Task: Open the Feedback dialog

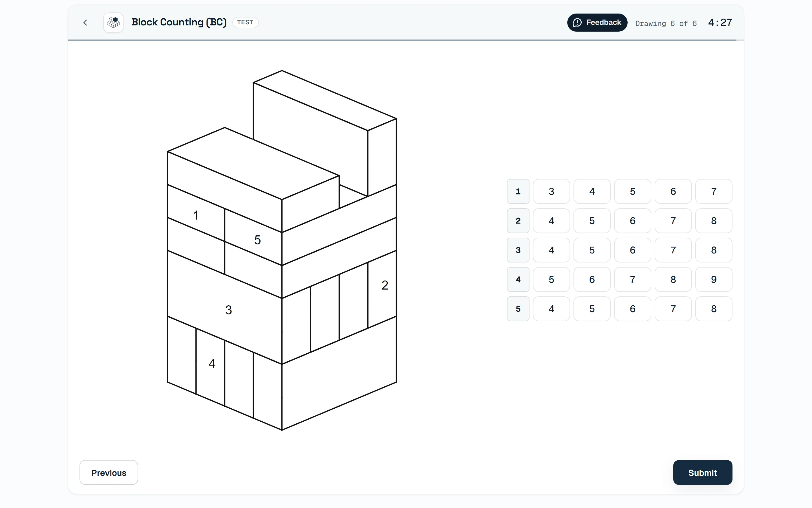Action: 597,23
